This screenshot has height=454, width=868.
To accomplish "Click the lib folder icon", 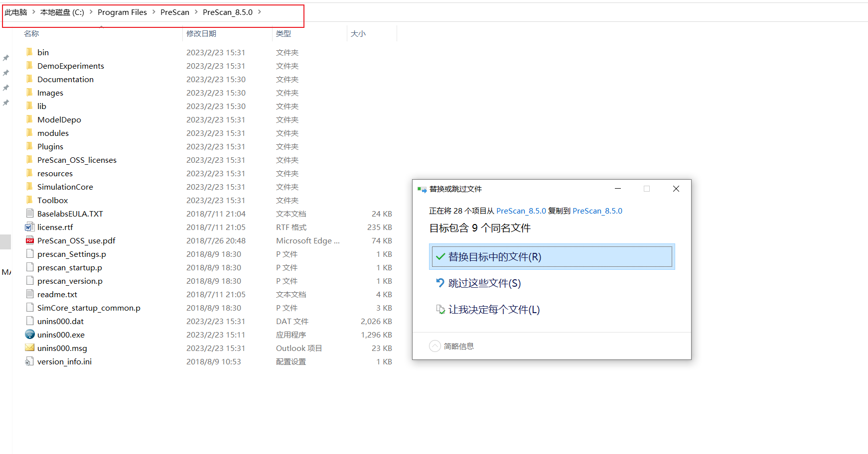I will (x=29, y=106).
